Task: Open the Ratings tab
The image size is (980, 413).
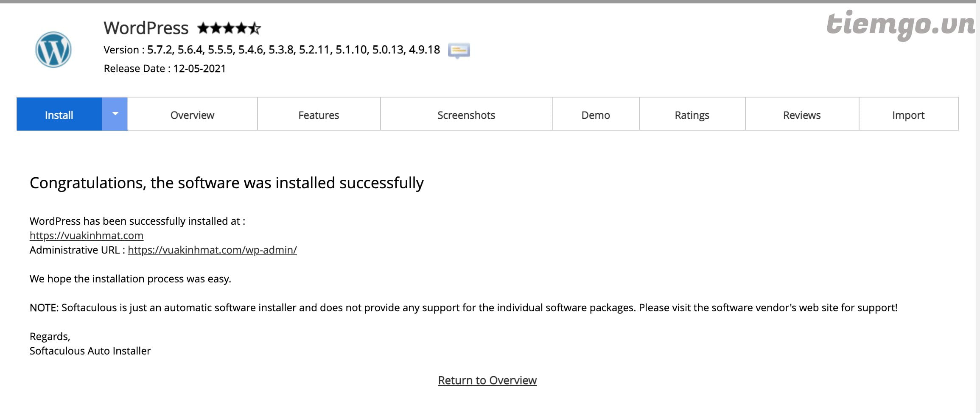Action: (x=692, y=115)
